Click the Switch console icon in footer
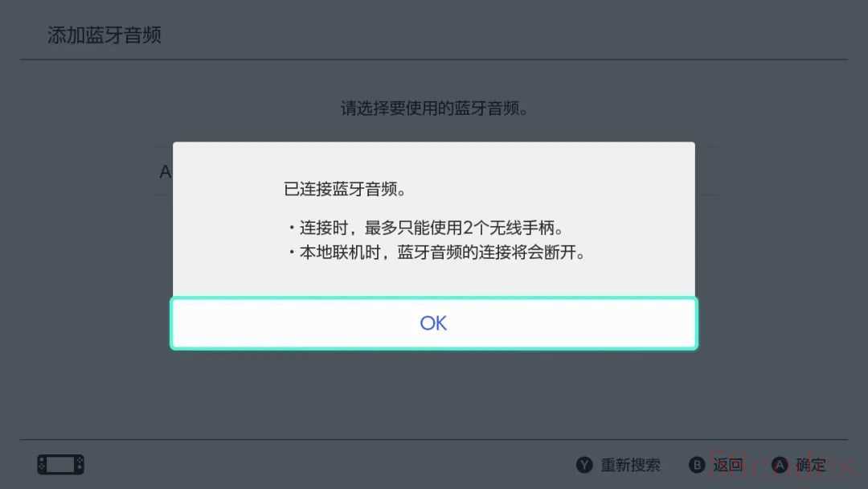The image size is (868, 489). [x=61, y=464]
